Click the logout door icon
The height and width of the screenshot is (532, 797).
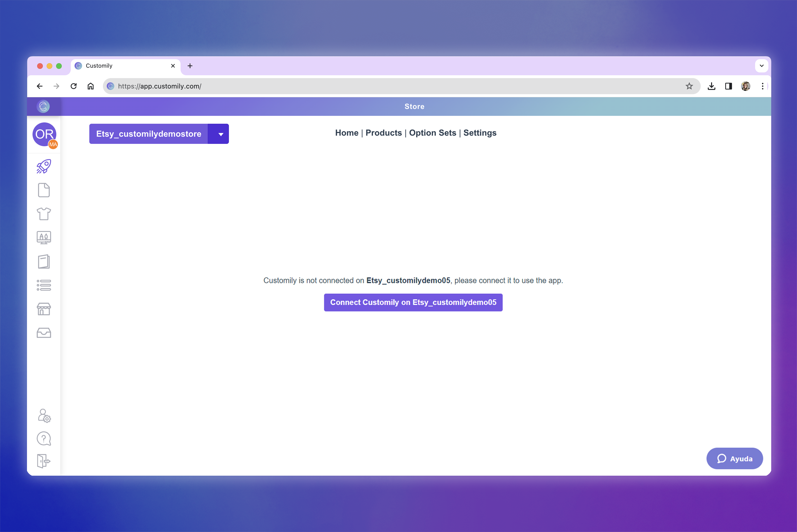click(x=44, y=461)
